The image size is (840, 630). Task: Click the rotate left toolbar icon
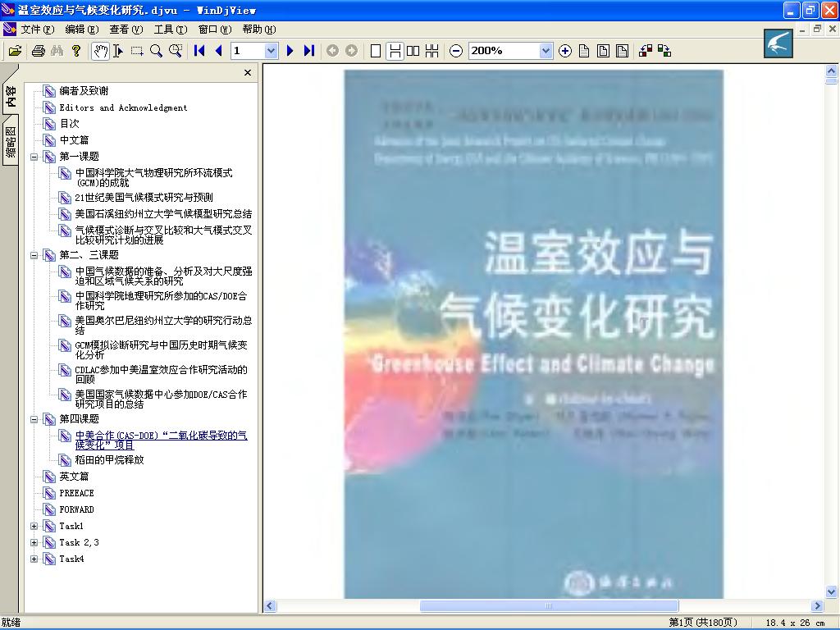646,51
